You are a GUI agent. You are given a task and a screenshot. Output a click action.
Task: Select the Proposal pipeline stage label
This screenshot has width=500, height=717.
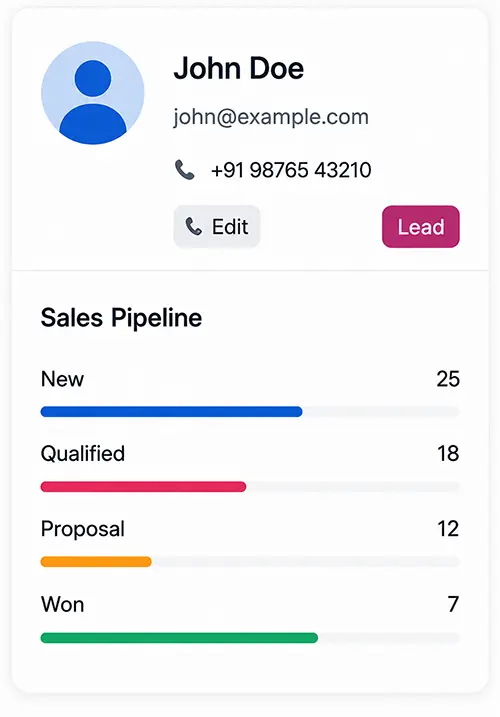tap(83, 530)
